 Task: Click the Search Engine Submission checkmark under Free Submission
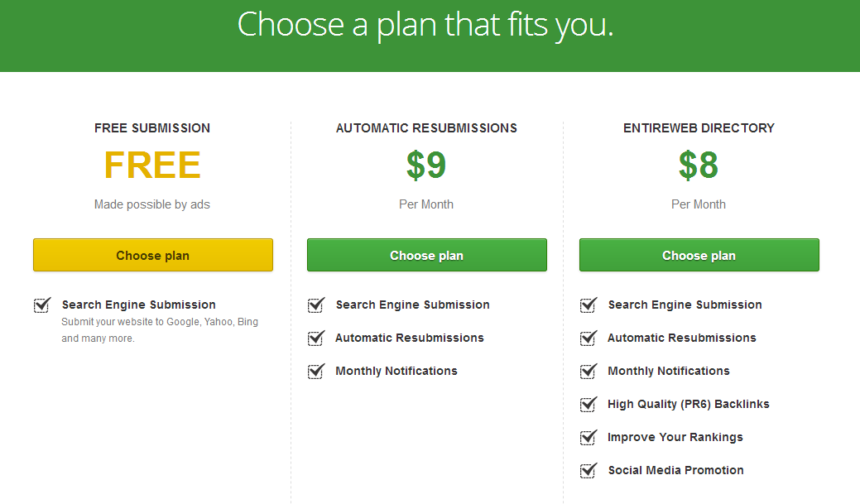click(42, 305)
